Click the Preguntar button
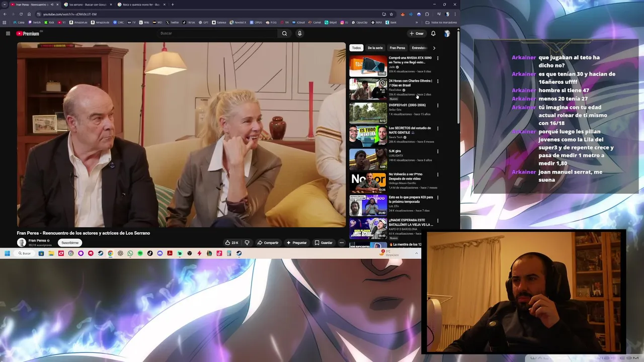This screenshot has height=362, width=644. [296, 243]
